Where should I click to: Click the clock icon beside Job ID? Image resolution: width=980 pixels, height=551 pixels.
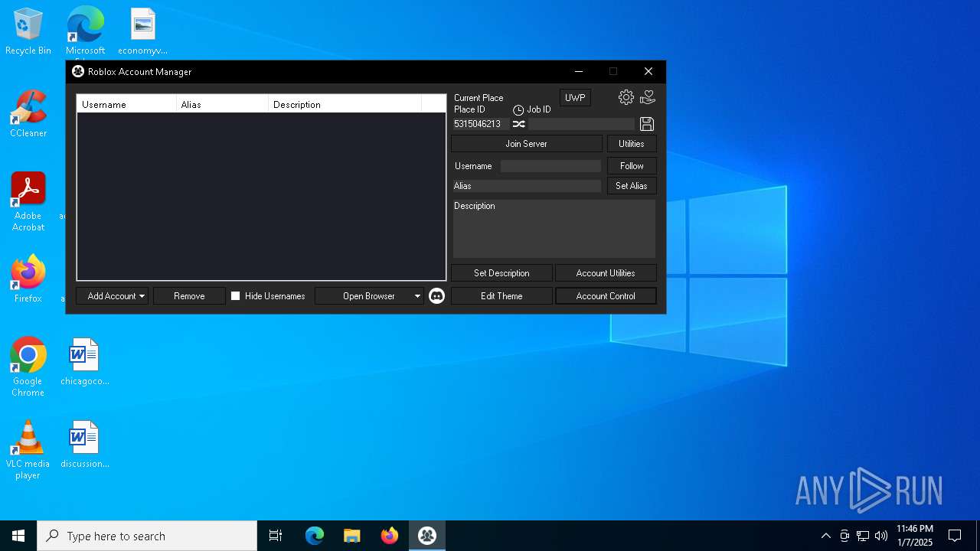pos(518,110)
